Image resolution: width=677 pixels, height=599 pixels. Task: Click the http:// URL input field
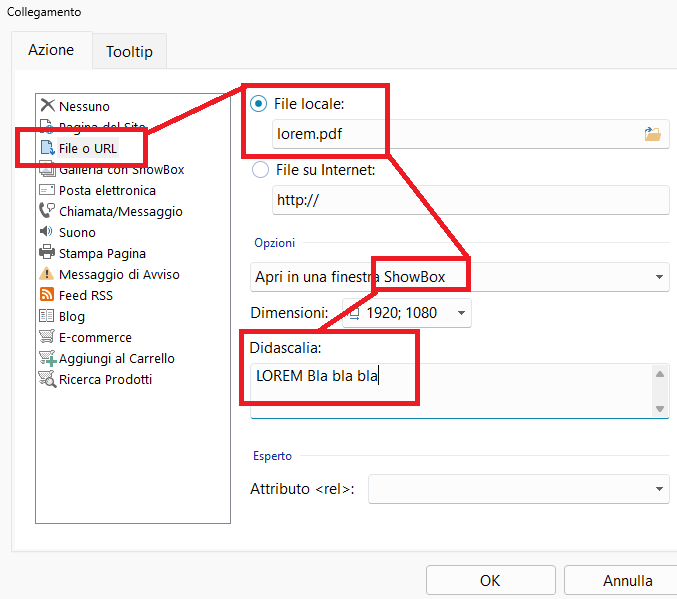click(x=470, y=200)
